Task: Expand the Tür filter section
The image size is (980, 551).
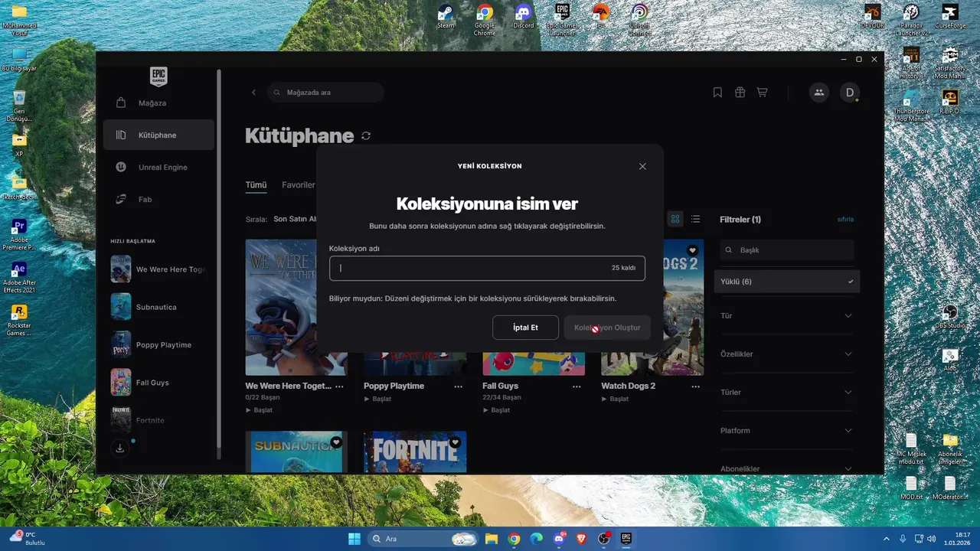Action: point(786,315)
